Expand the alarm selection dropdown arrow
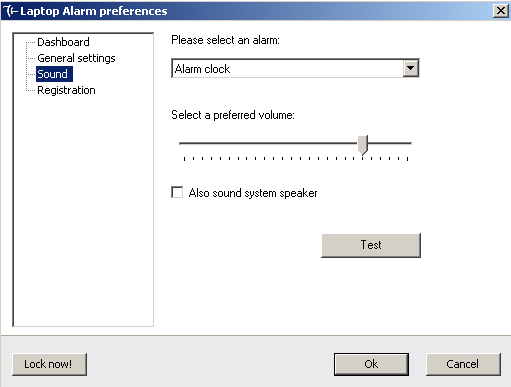Screen dimensions: 511x387 [x=410, y=68]
